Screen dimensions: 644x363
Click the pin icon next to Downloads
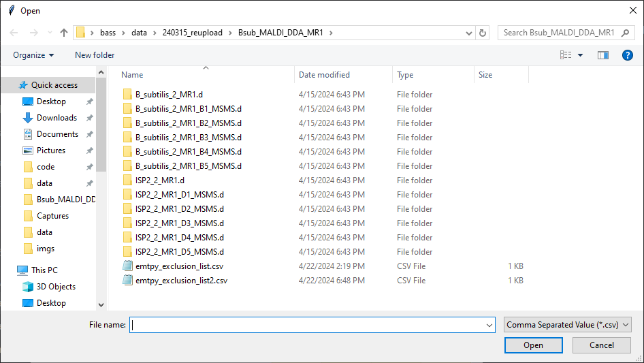pos(90,118)
